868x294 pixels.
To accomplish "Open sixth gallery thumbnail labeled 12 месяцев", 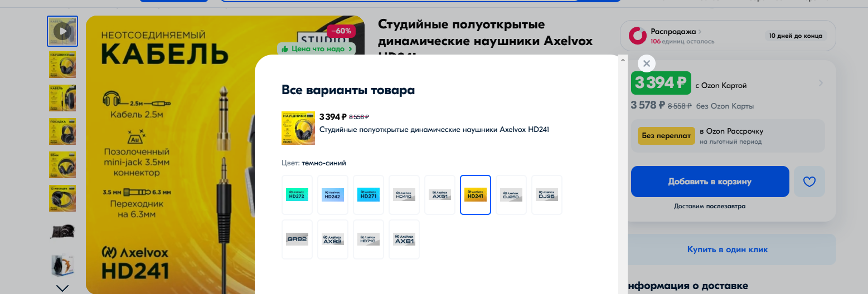I will (62, 198).
